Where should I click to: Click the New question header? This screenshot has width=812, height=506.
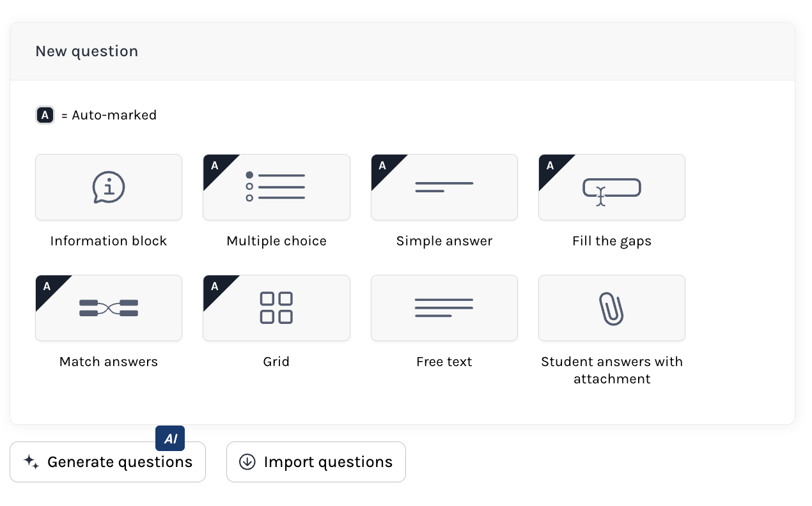pyautogui.click(x=86, y=51)
